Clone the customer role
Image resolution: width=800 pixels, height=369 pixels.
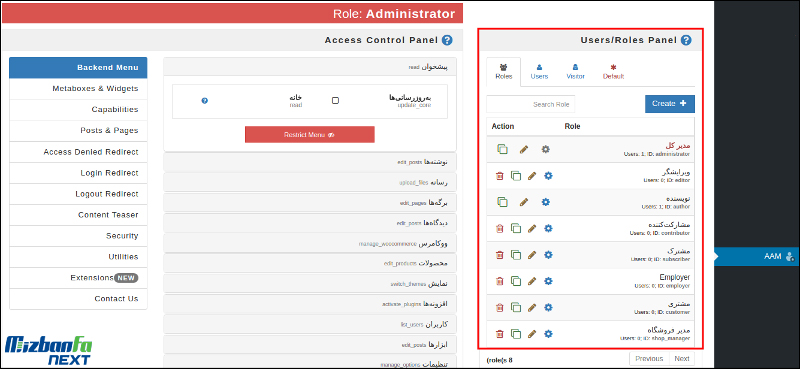(x=516, y=308)
